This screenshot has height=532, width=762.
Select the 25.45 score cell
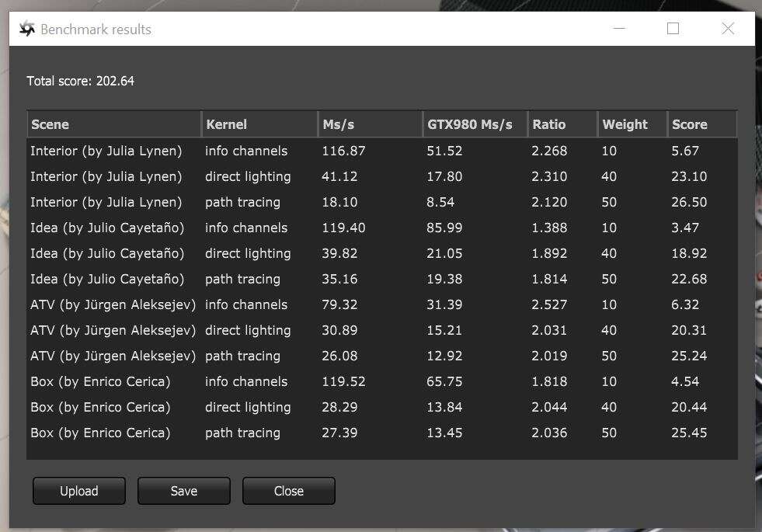point(689,433)
